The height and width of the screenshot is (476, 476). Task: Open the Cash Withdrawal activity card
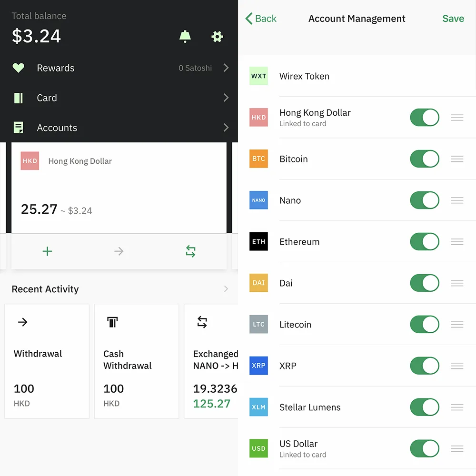tap(137, 361)
